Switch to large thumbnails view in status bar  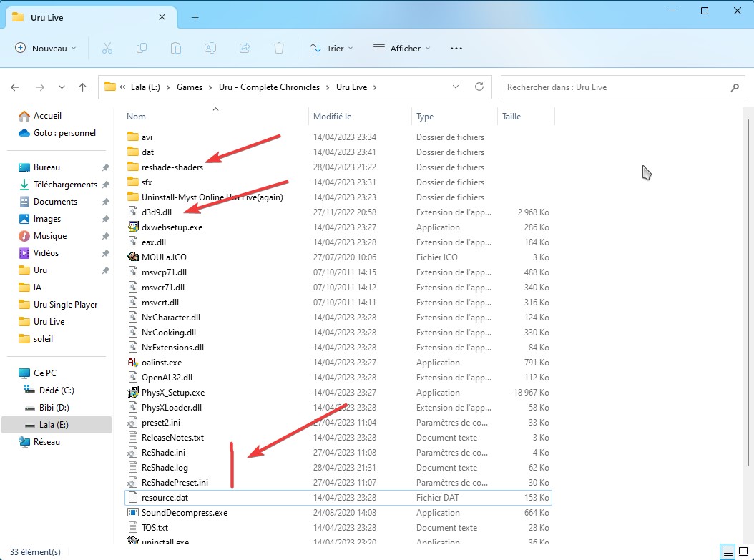coord(743,551)
